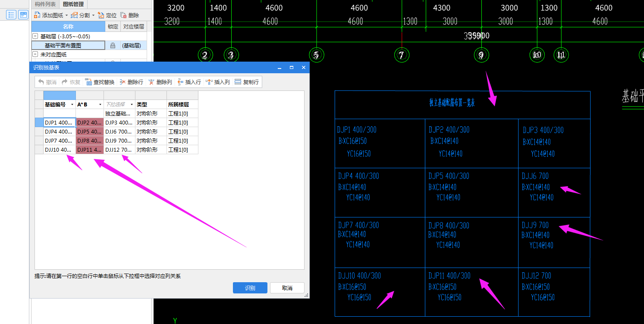Click 独立基础配筋布置一览表 title in drawing
Image resolution: width=644 pixels, height=324 pixels.
[x=452, y=103]
